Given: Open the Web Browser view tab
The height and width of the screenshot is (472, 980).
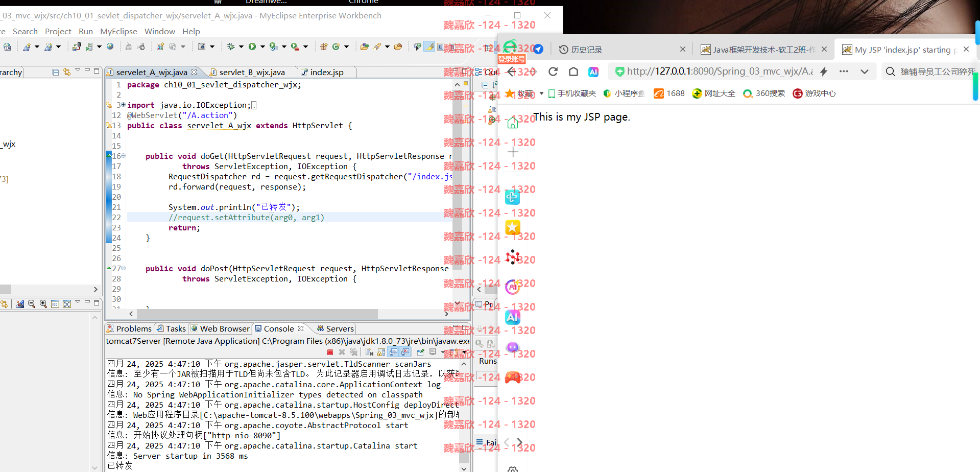Looking at the screenshot, I should (220, 328).
